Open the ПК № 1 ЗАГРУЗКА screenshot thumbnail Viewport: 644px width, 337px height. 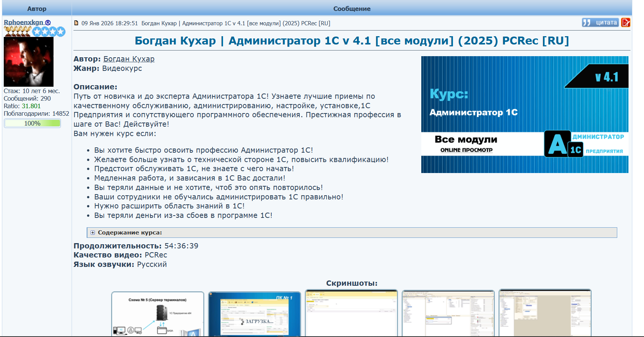(x=254, y=314)
